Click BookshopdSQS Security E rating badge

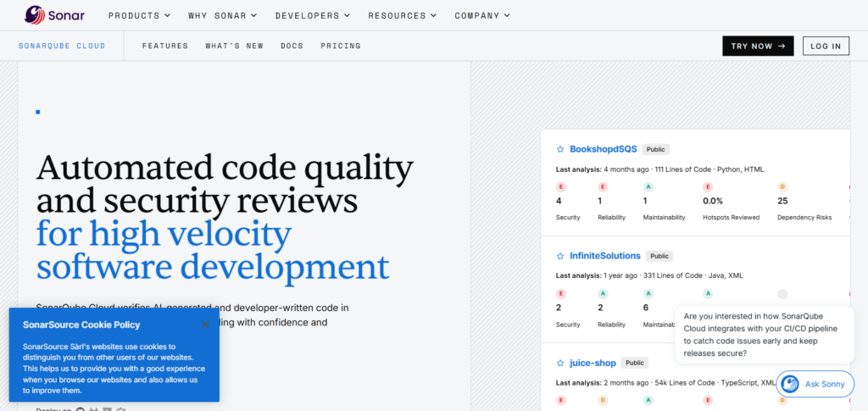pyautogui.click(x=561, y=187)
